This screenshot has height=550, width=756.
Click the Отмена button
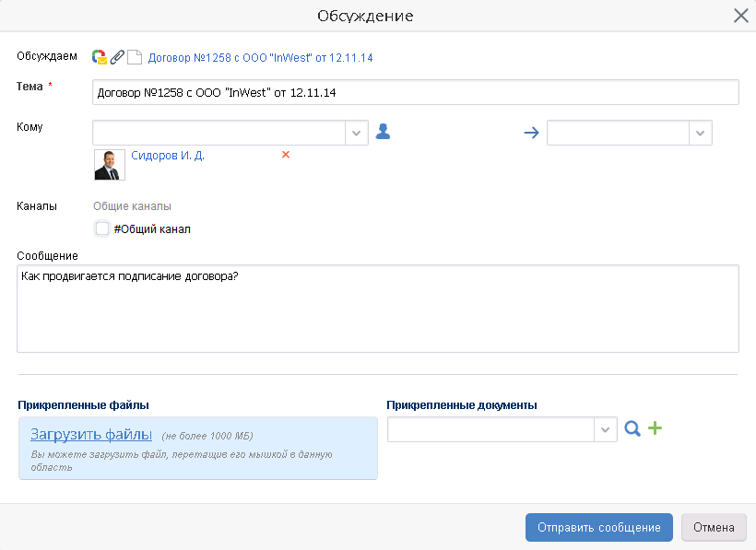tap(714, 528)
